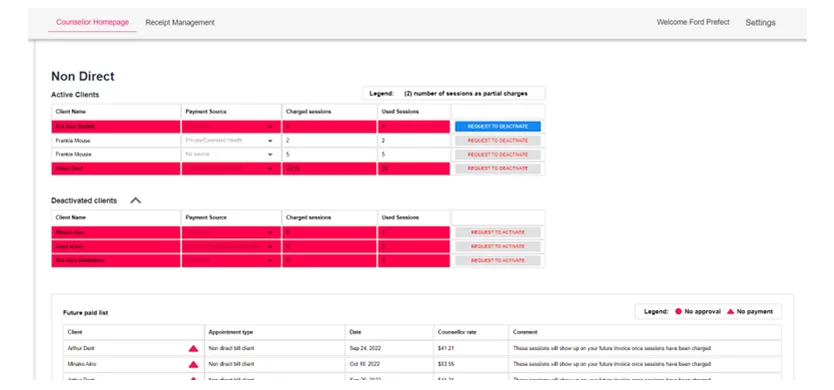Open Settings in the top bar
The width and height of the screenshot is (834, 390).
coord(760,22)
